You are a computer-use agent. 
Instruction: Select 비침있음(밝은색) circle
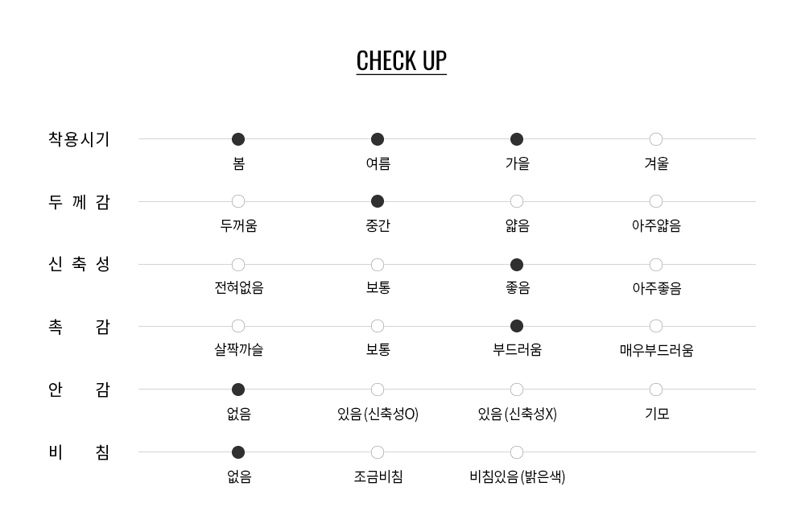tap(517, 452)
